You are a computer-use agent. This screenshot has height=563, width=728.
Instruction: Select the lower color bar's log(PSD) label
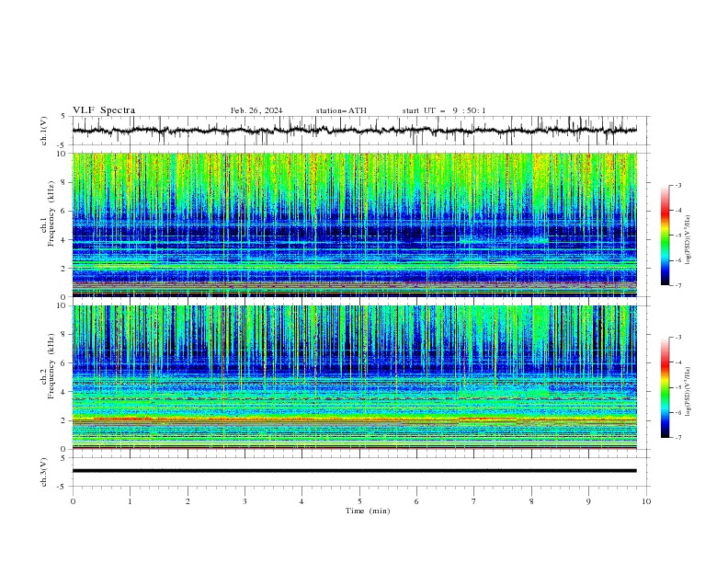tap(688, 392)
